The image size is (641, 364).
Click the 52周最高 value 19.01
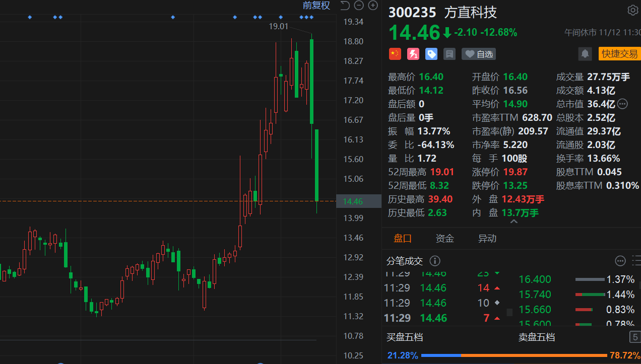coord(442,172)
